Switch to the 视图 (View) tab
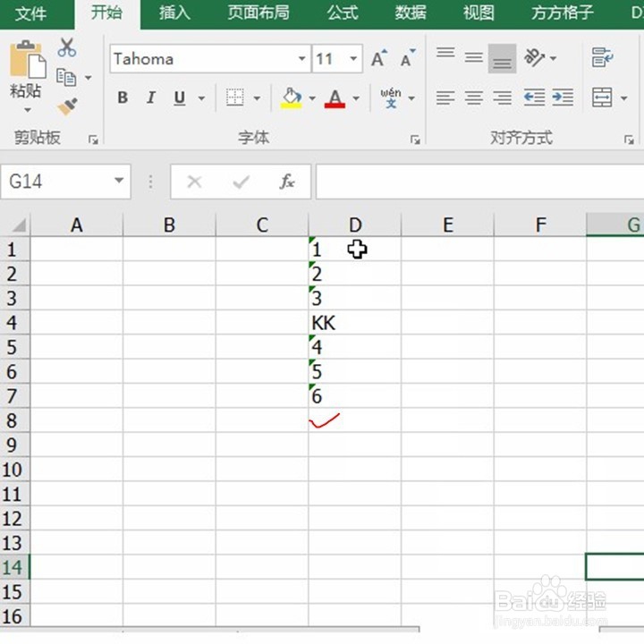This screenshot has height=644, width=644. tap(479, 13)
